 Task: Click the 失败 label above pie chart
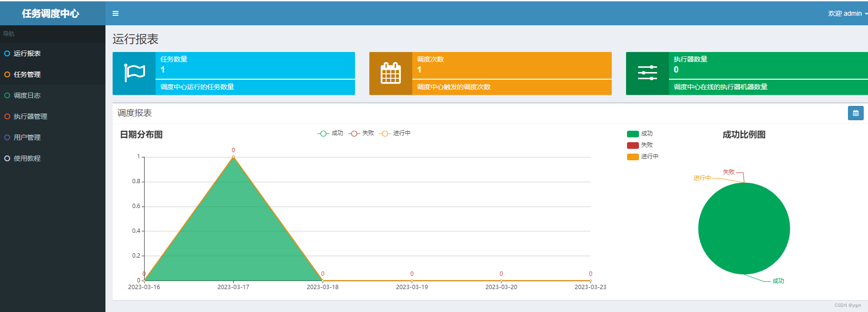coord(729,172)
